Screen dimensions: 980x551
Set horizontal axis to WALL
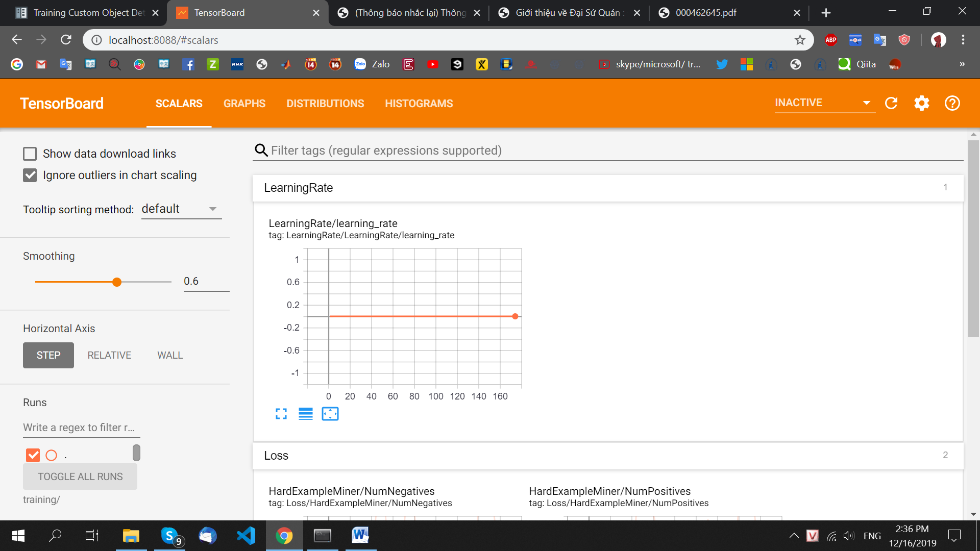(x=170, y=355)
